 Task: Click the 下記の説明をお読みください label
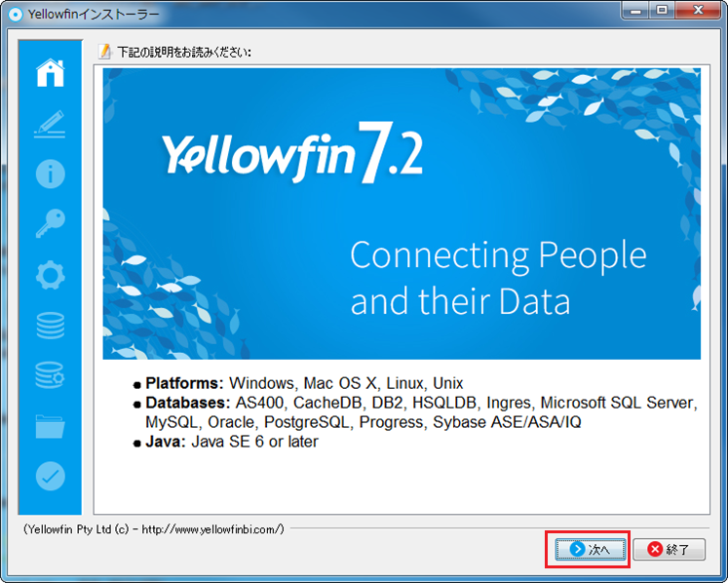click(184, 52)
